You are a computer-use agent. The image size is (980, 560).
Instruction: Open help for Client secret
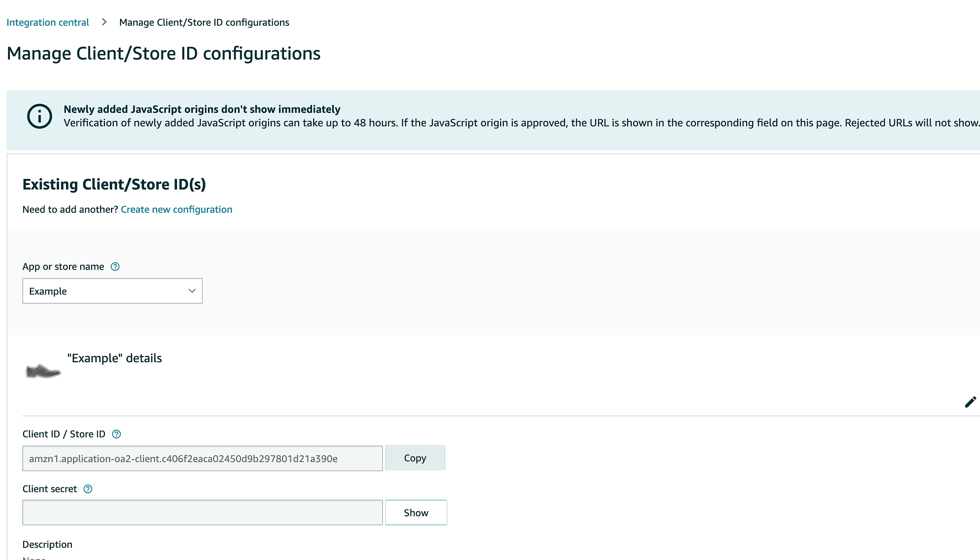88,489
